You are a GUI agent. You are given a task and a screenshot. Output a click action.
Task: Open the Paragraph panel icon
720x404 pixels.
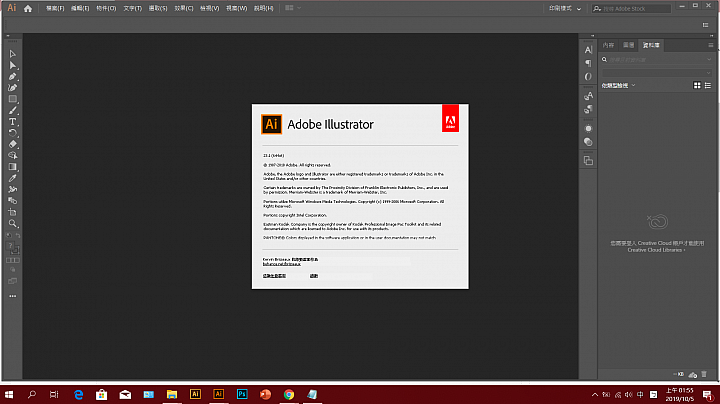click(x=588, y=63)
